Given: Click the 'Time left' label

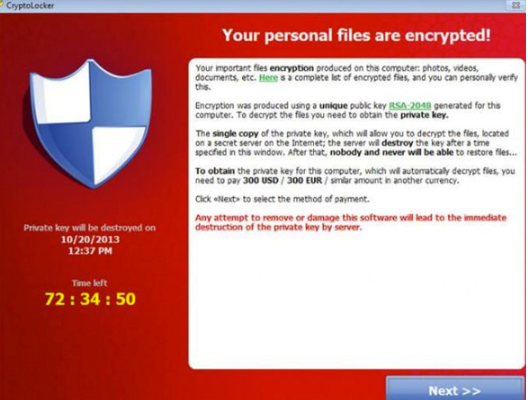Looking at the screenshot, I should pyautogui.click(x=90, y=283).
